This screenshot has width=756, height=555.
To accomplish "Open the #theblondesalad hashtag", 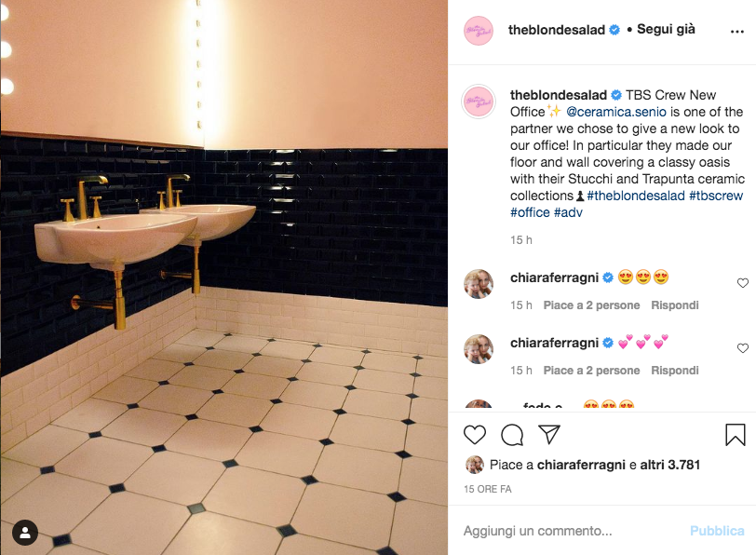I will [x=636, y=196].
